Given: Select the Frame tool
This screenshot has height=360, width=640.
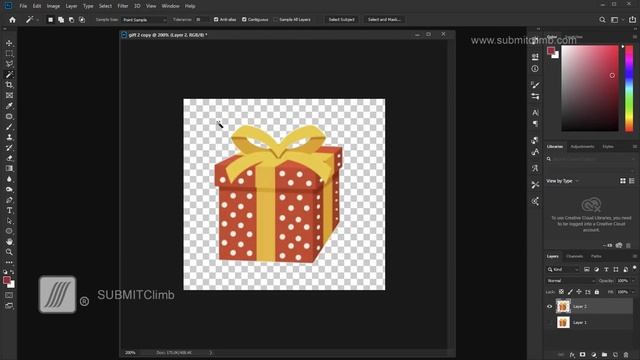Looking at the screenshot, I should click(9, 95).
